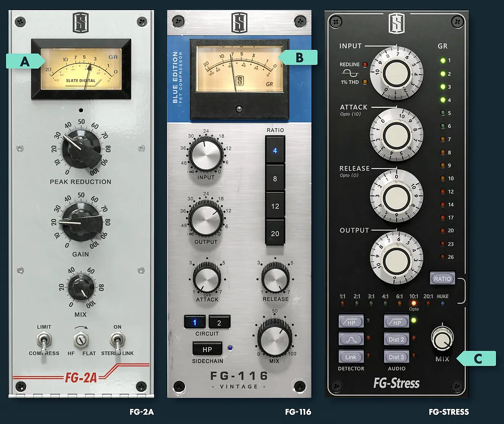Screen dimensions: 504x424
Task: Click the FG-Stress Output knob
Action: click(x=397, y=258)
